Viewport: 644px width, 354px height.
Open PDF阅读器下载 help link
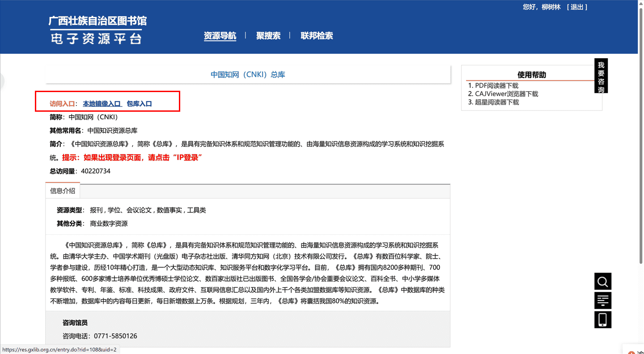496,85
